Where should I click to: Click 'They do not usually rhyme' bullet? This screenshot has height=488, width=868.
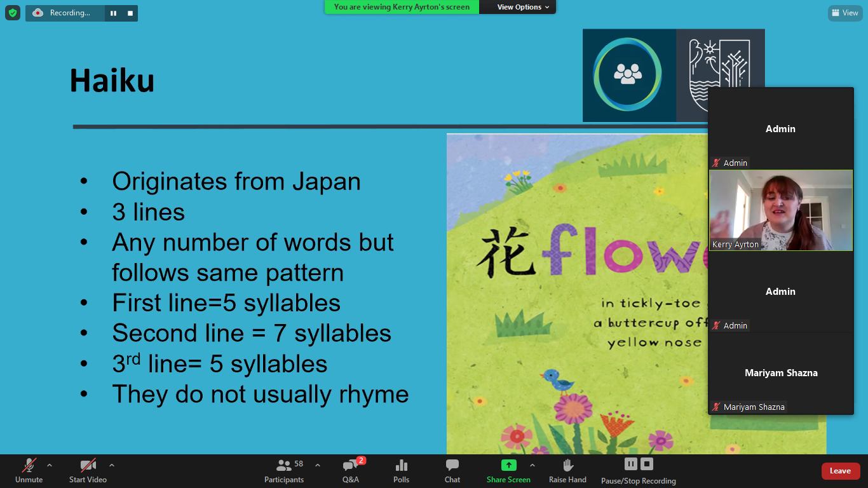(x=261, y=394)
